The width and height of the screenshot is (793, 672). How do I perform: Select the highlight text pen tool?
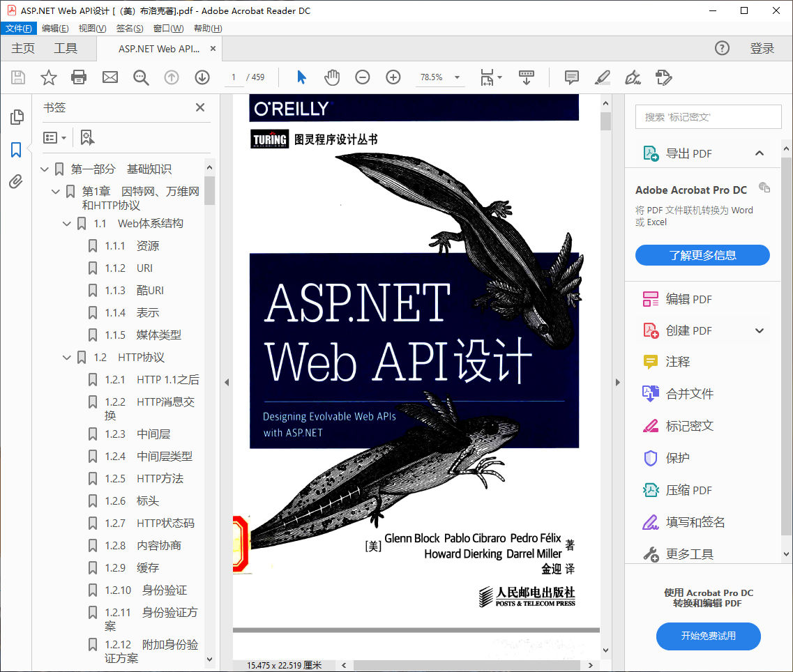point(602,77)
